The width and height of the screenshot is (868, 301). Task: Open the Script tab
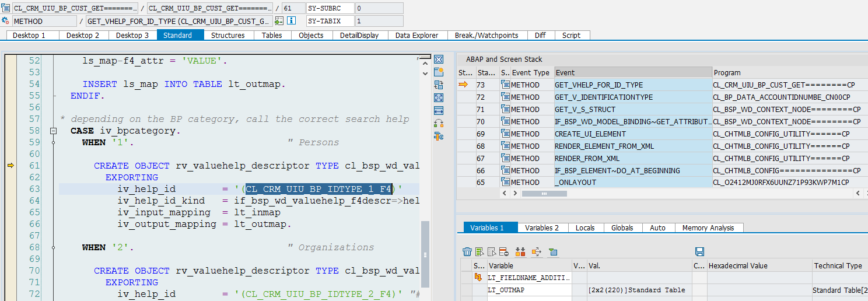[571, 35]
